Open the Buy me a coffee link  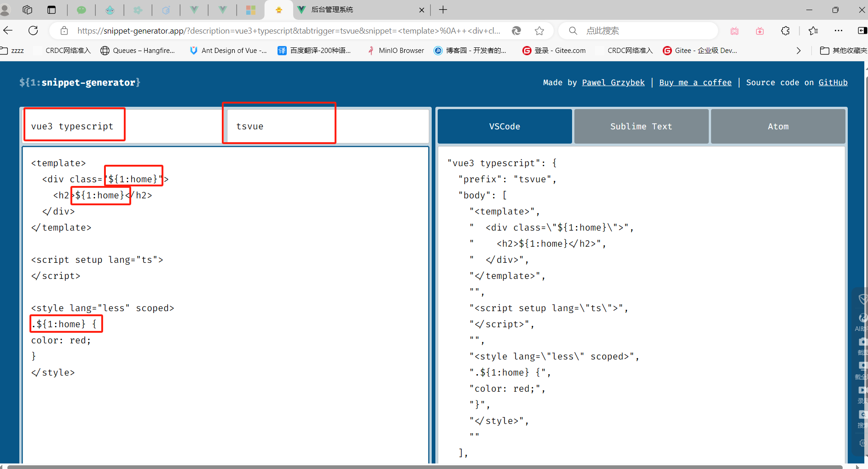[x=695, y=82]
